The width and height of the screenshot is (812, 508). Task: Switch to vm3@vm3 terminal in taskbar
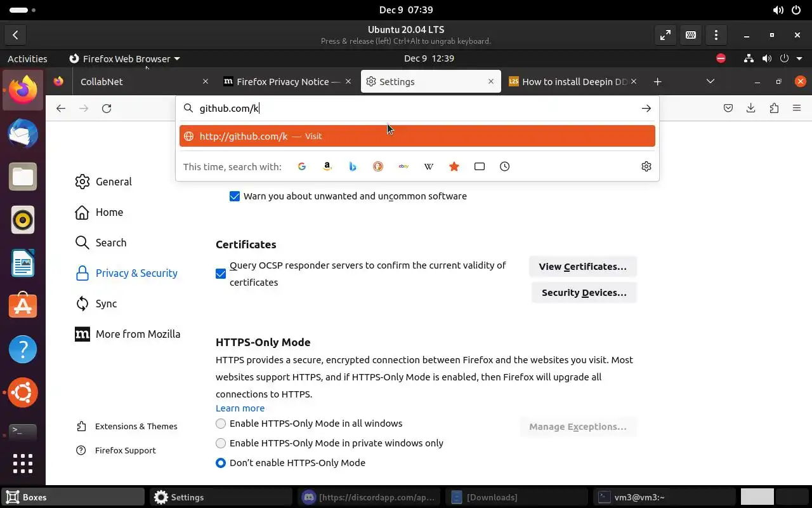(665, 497)
